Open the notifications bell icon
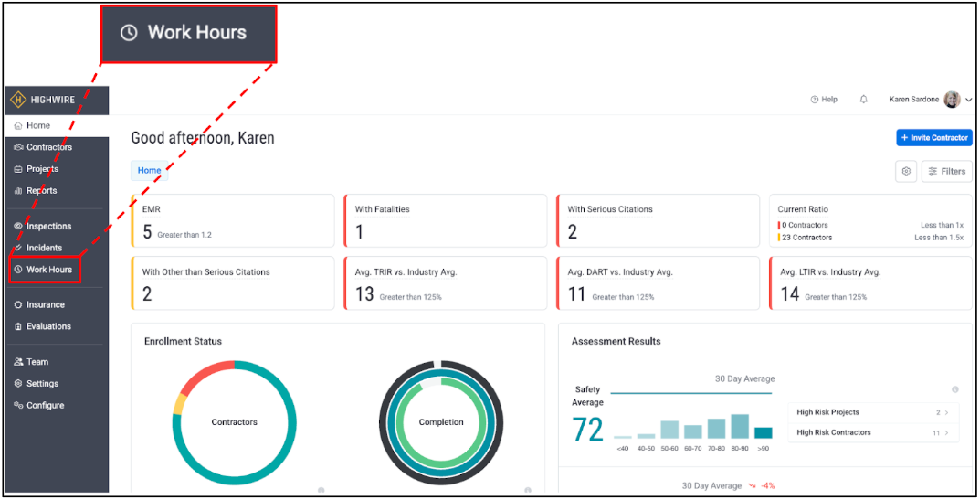This screenshot has width=980, height=500. point(863,100)
